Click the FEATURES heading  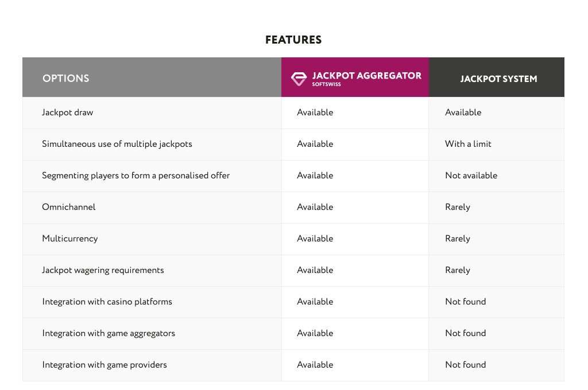coord(293,40)
